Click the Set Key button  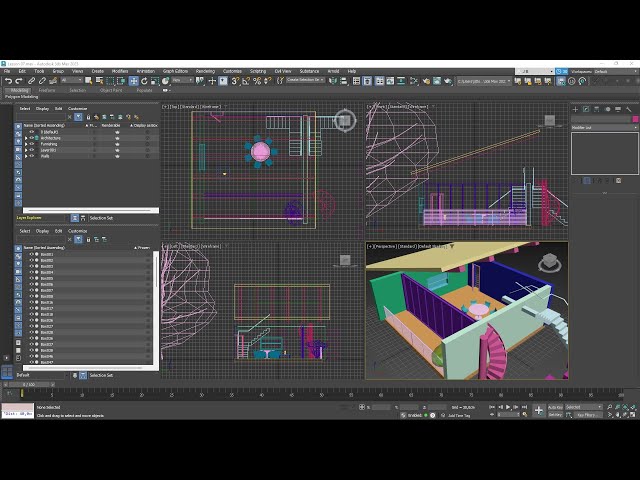coord(555,415)
